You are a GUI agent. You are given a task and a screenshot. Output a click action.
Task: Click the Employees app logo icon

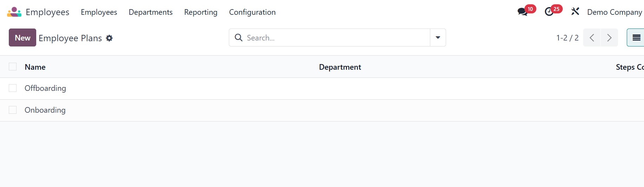(14, 12)
